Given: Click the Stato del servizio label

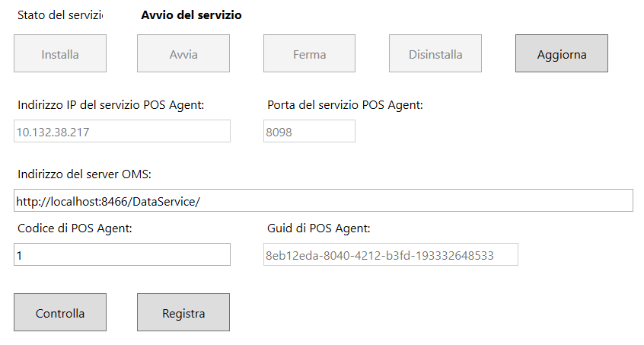Looking at the screenshot, I should (x=60, y=15).
